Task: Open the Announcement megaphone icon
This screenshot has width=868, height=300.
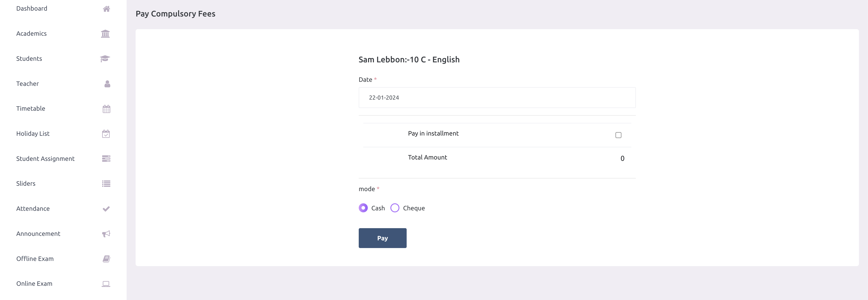Action: click(106, 233)
